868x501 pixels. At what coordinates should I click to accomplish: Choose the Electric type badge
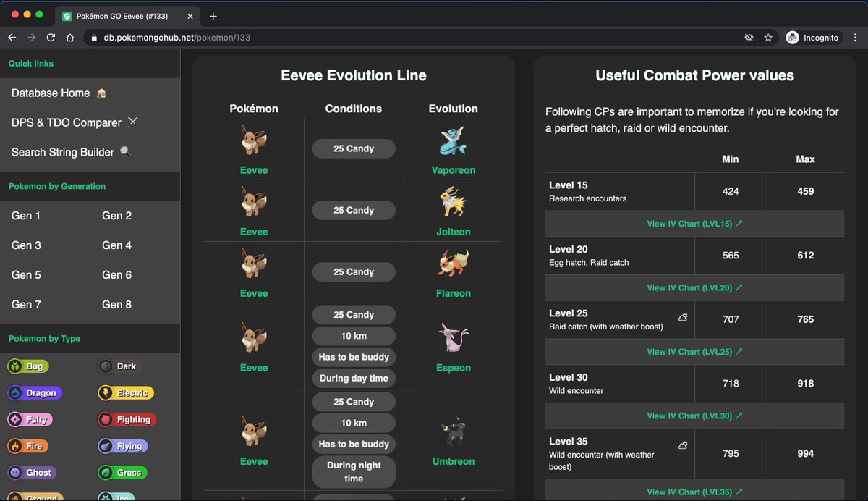[x=126, y=393]
